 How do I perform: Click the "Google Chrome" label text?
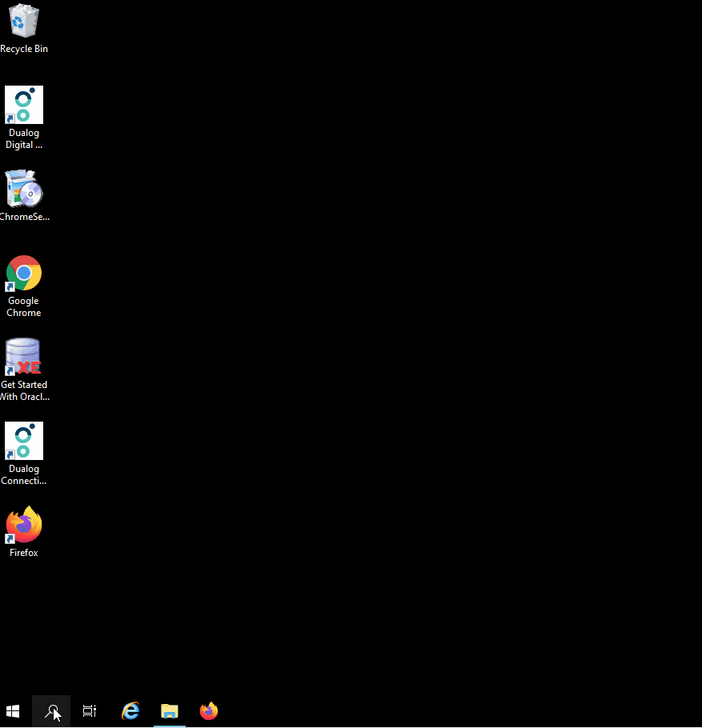(24, 307)
